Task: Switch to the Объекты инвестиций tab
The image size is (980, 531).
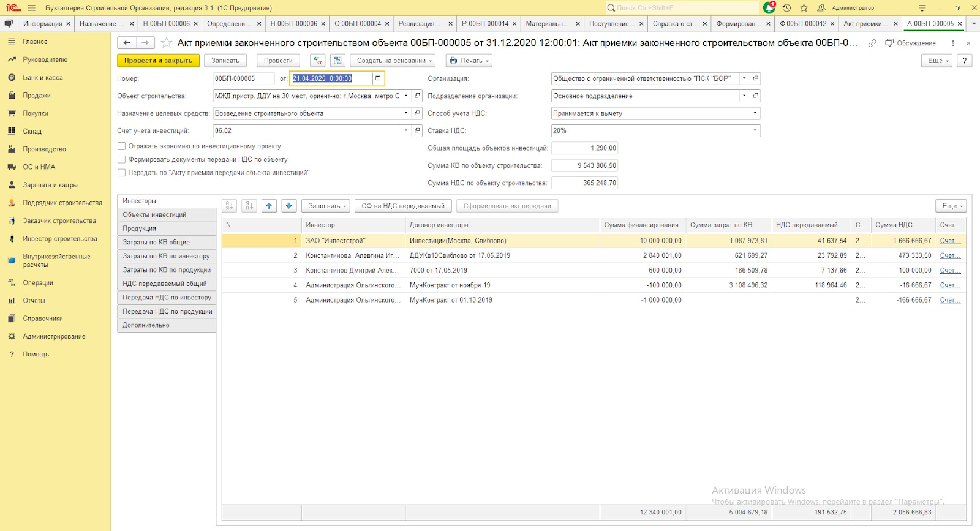Action: [x=154, y=215]
